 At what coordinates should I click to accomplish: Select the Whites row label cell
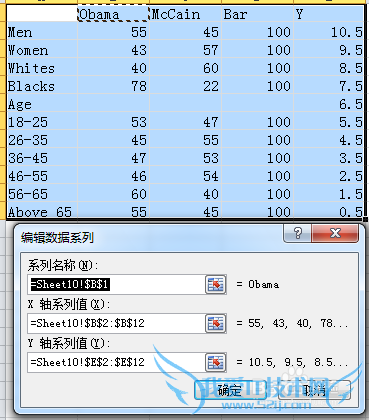(42, 68)
